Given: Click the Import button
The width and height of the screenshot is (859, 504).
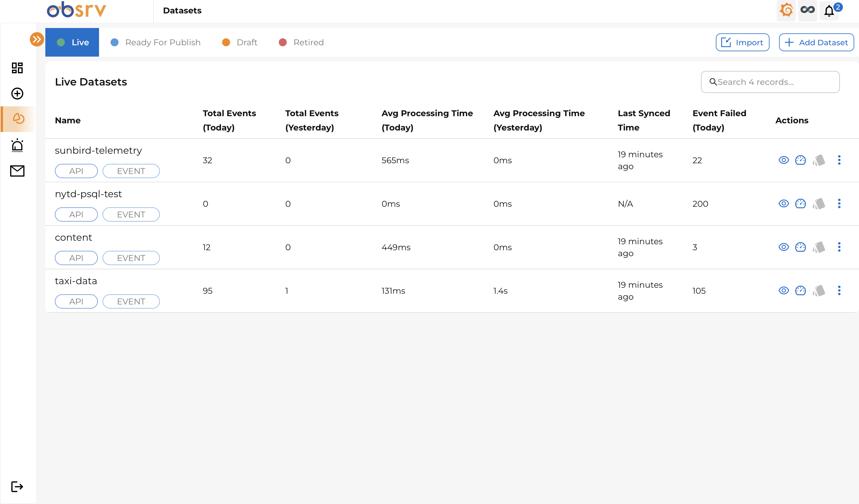Looking at the screenshot, I should 742,42.
